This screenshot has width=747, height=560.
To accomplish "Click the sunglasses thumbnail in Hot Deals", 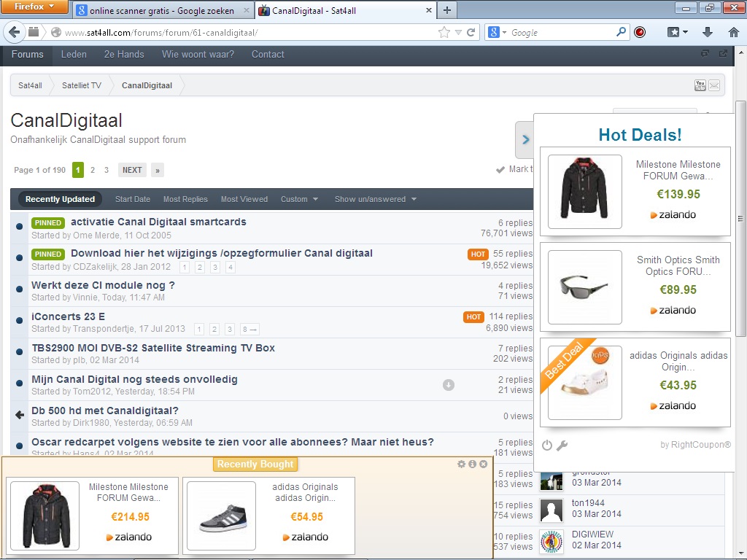I will tap(584, 287).
